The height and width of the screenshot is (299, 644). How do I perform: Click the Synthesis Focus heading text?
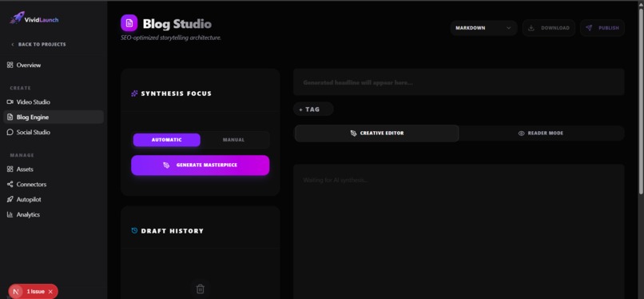point(177,94)
